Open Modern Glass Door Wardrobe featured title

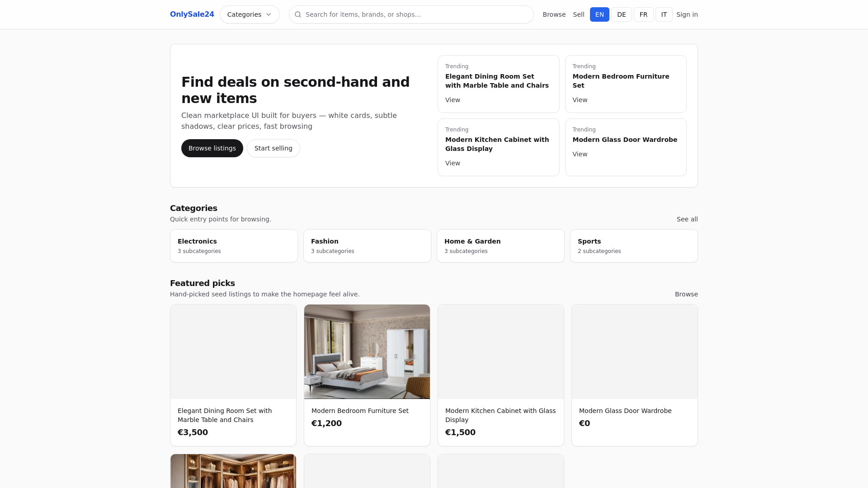625,411
